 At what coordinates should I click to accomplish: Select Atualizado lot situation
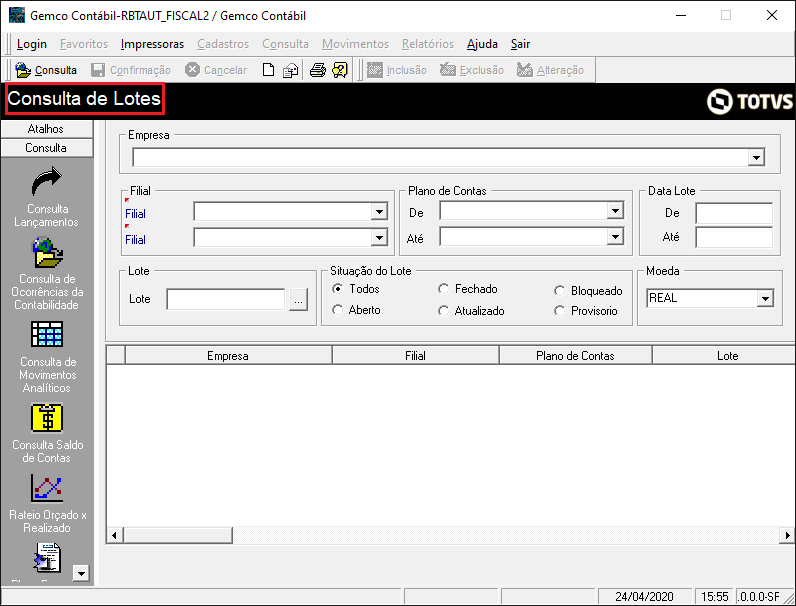443,310
